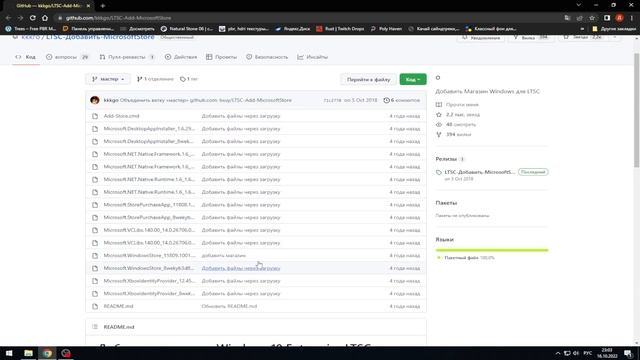
Task: Open the 6 коммитов history link
Action: click(x=402, y=100)
